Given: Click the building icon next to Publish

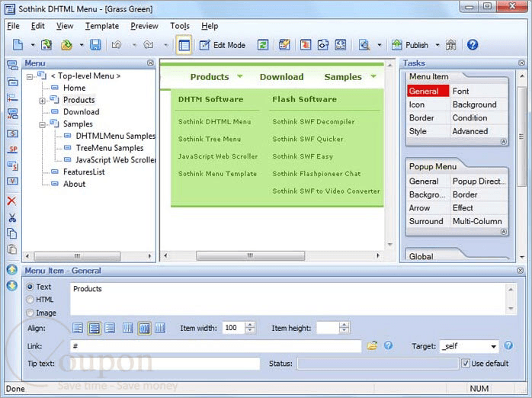Looking at the screenshot, I should (451, 45).
